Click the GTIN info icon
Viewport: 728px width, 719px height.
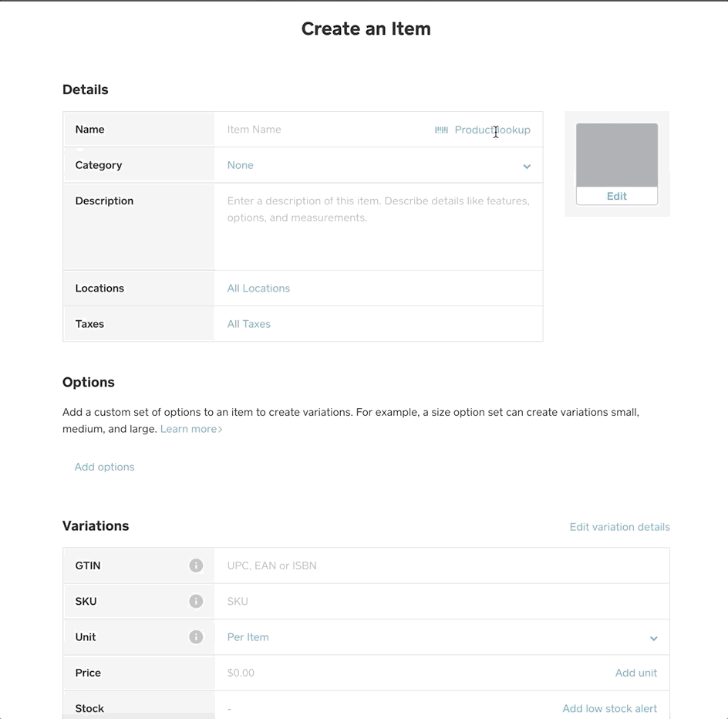point(196,565)
